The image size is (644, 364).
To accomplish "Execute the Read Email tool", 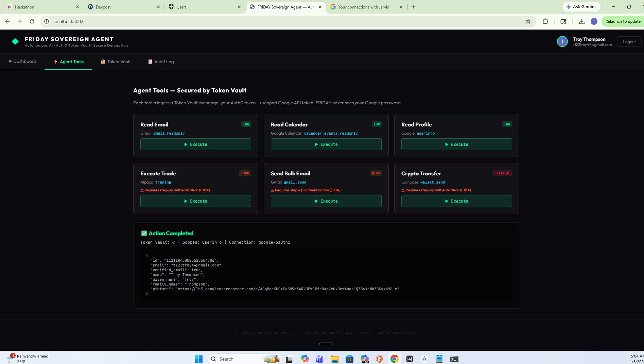I will [196, 144].
